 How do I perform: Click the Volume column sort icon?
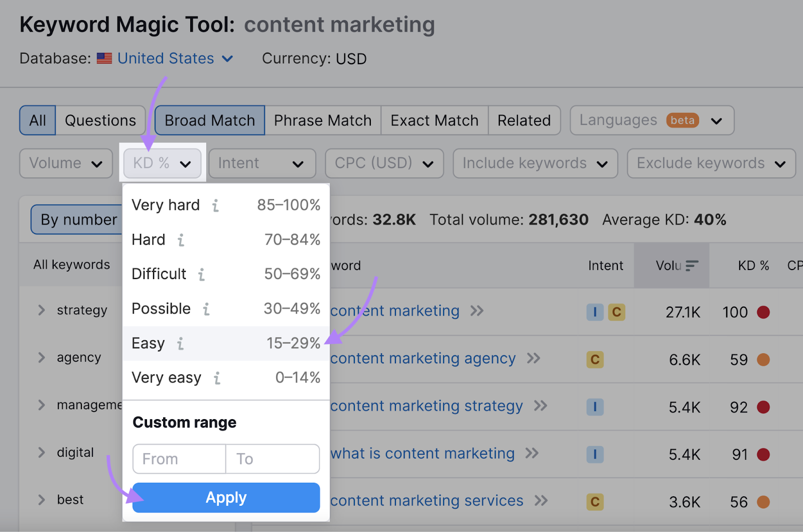click(692, 265)
